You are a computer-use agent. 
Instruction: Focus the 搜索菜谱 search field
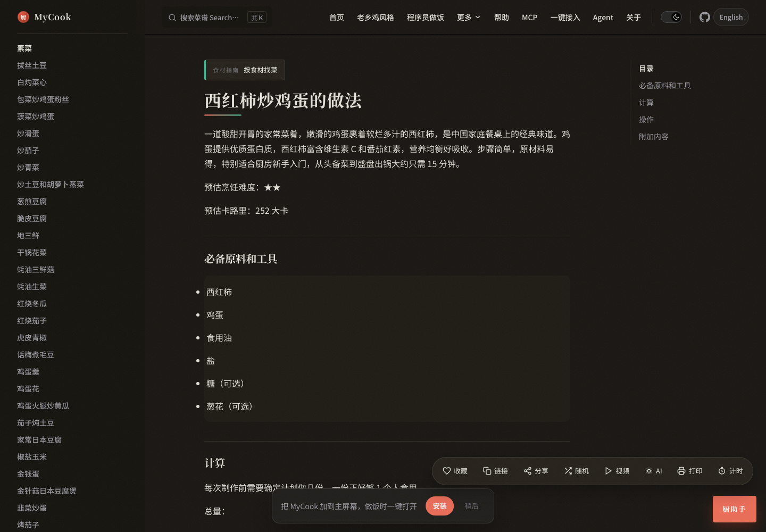click(x=217, y=18)
